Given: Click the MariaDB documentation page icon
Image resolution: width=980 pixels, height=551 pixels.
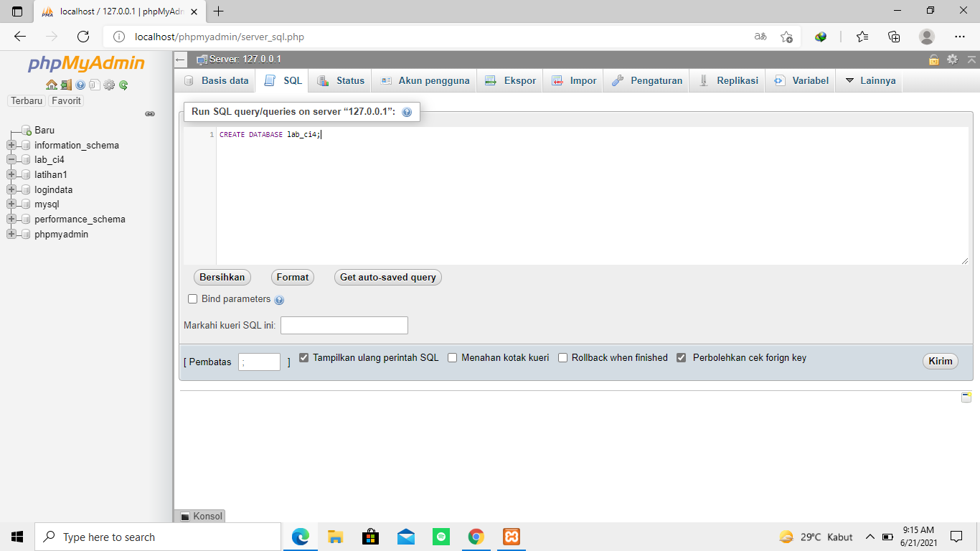Looking at the screenshot, I should click(95, 85).
